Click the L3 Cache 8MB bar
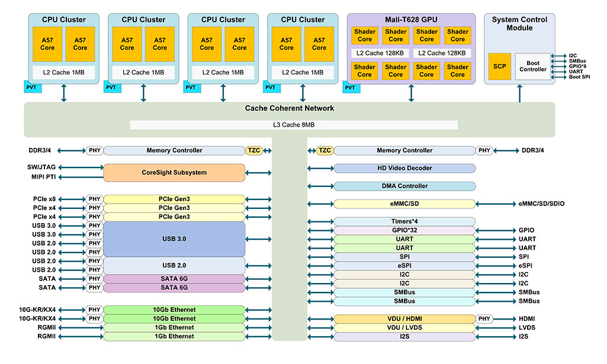 coord(294,125)
